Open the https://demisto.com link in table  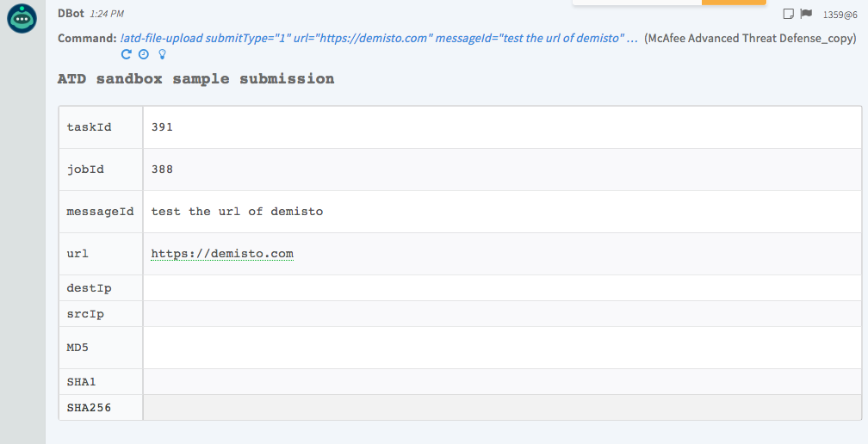click(222, 254)
